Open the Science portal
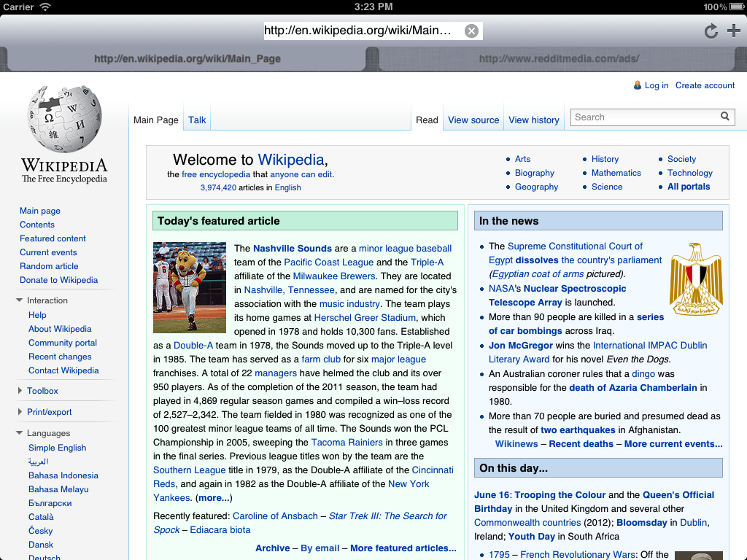Viewport: 747px width, 560px height. [x=607, y=187]
